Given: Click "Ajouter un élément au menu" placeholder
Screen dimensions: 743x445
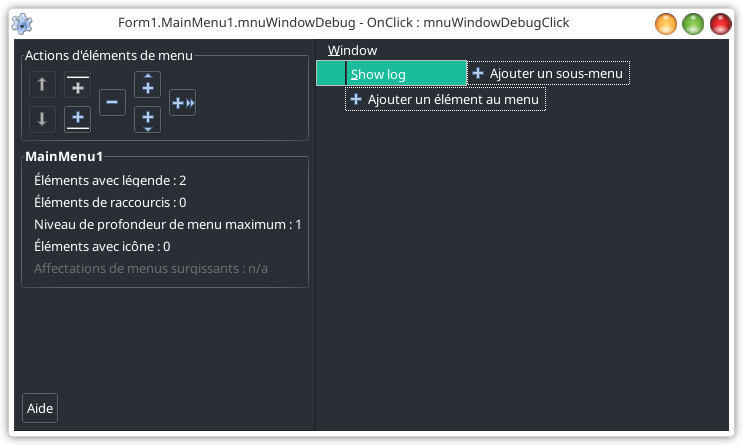Looking at the screenshot, I should (445, 99).
